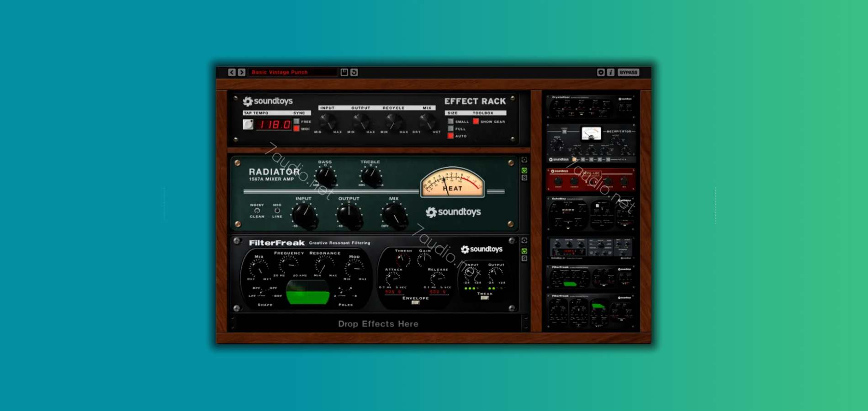This screenshot has height=411, width=868.
Task: Click the FilterFreak Output level knob
Action: 495,274
